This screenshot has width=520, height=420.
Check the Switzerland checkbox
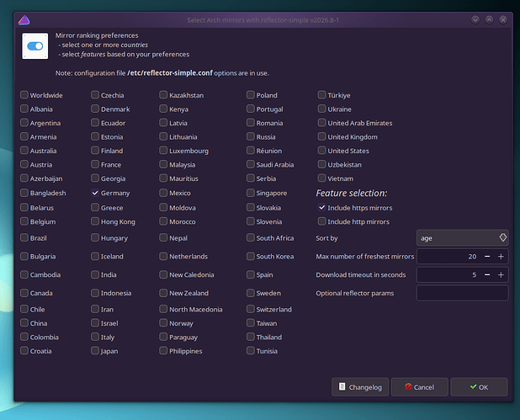tap(251, 309)
